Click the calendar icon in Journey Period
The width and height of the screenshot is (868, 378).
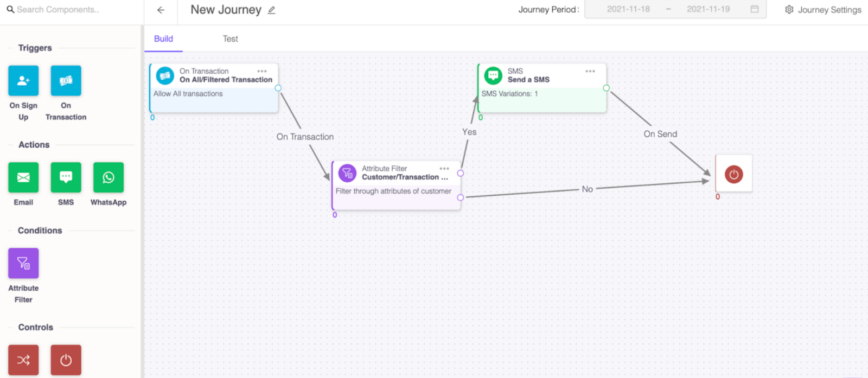tap(755, 9)
